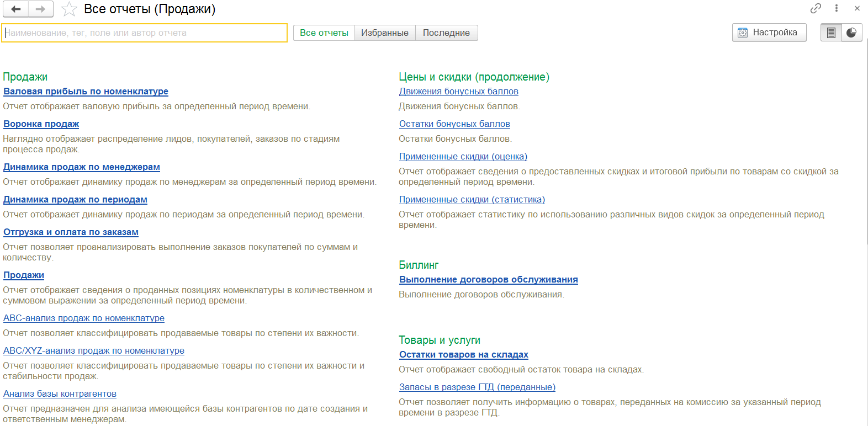Go back with the left arrow button

[16, 9]
